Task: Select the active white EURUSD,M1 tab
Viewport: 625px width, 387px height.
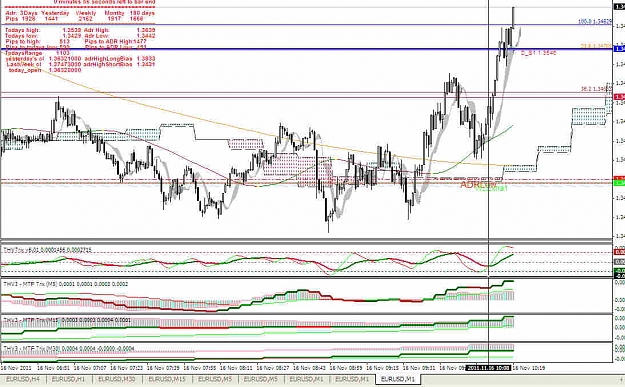Action: 398,379
